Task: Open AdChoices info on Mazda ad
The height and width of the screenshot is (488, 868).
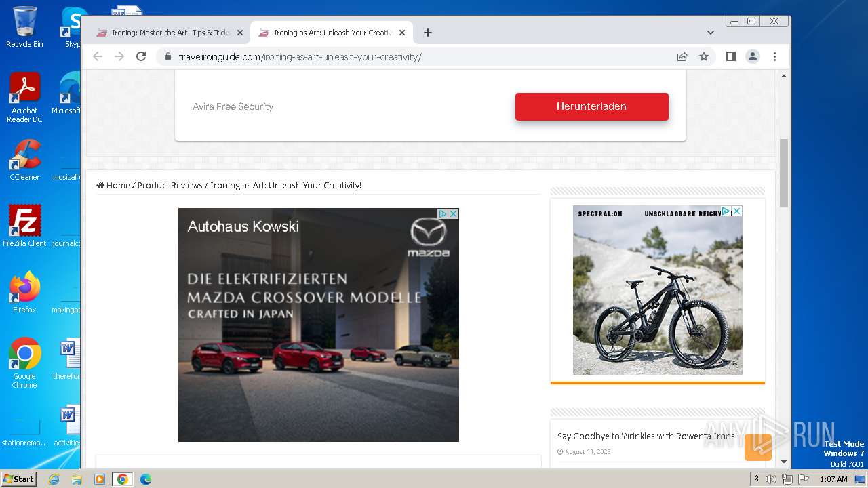Action: 443,213
